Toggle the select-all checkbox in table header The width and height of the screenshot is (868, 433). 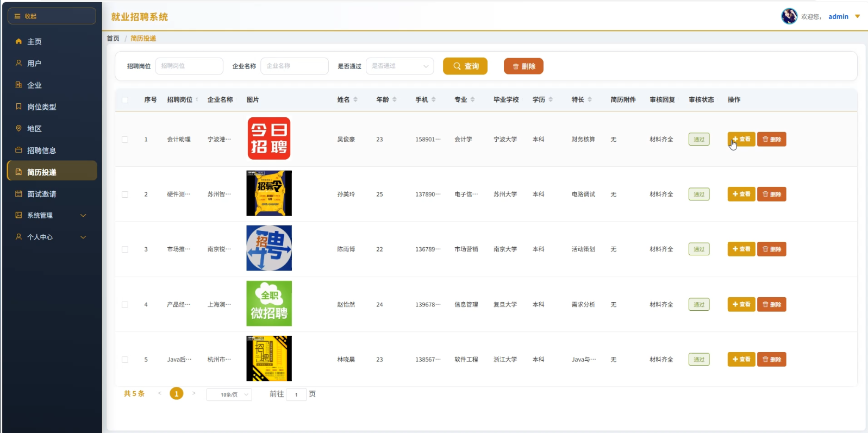125,100
